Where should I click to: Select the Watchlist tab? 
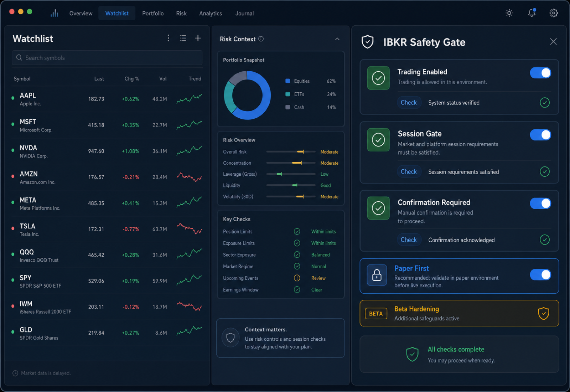pos(117,14)
